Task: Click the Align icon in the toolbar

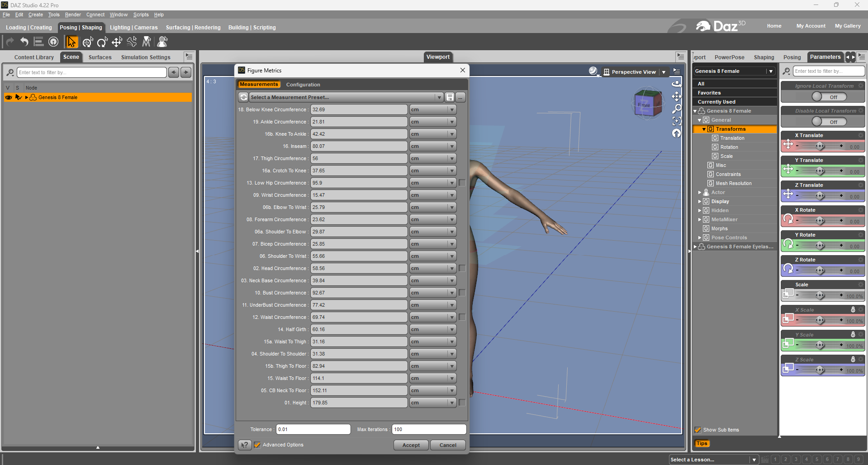Action: (x=39, y=42)
